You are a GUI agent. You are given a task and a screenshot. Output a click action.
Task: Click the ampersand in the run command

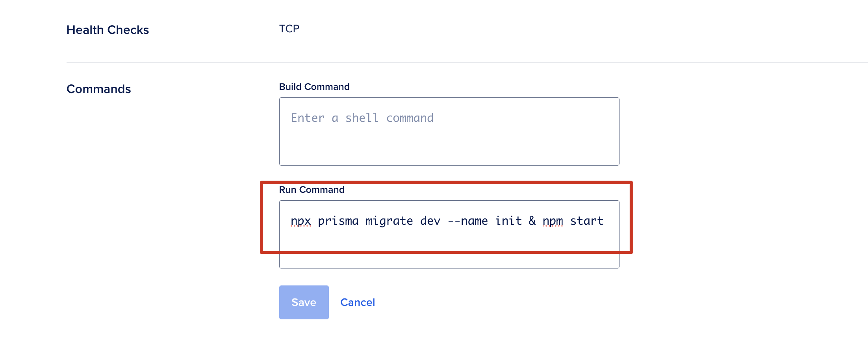pos(532,221)
